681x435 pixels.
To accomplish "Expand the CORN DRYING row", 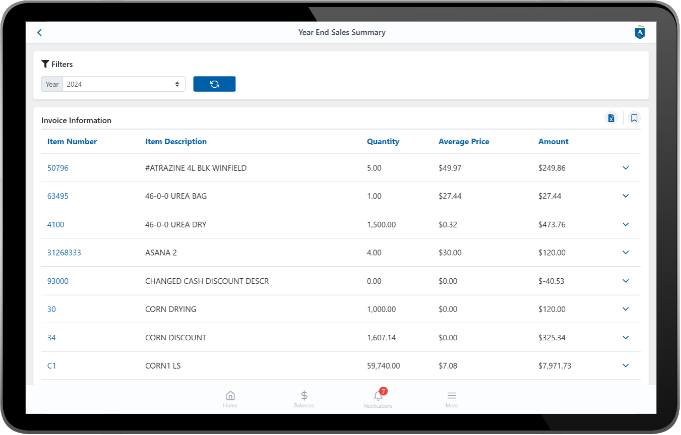I will pyautogui.click(x=626, y=309).
